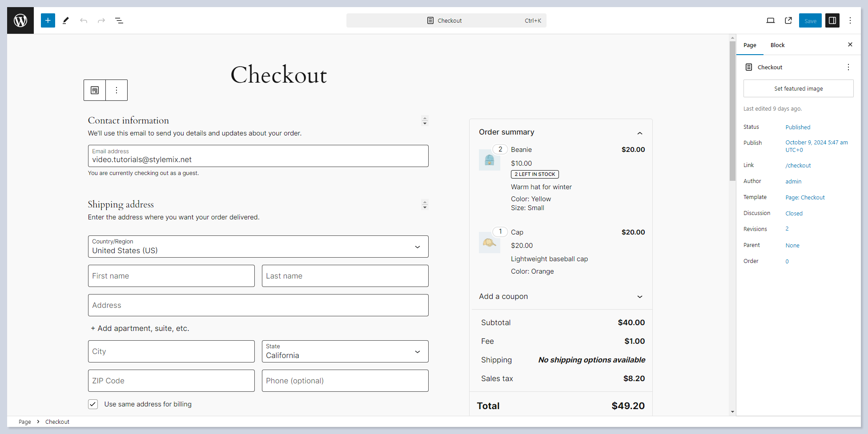Image resolution: width=868 pixels, height=434 pixels.
Task: Toggle the Settings sidebar panel icon
Action: pos(832,20)
